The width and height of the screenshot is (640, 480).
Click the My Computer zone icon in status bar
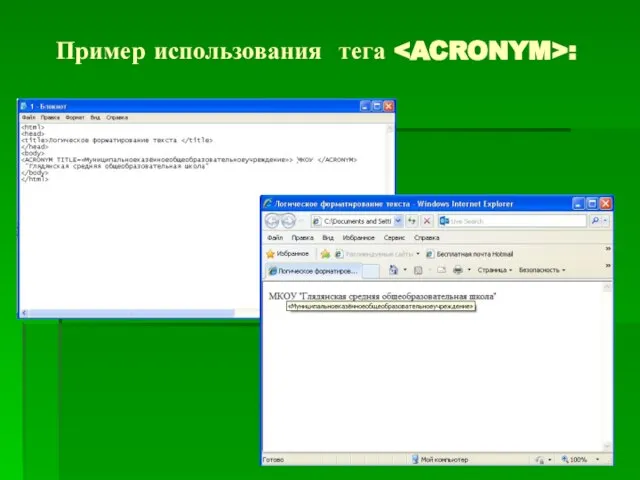click(415, 460)
